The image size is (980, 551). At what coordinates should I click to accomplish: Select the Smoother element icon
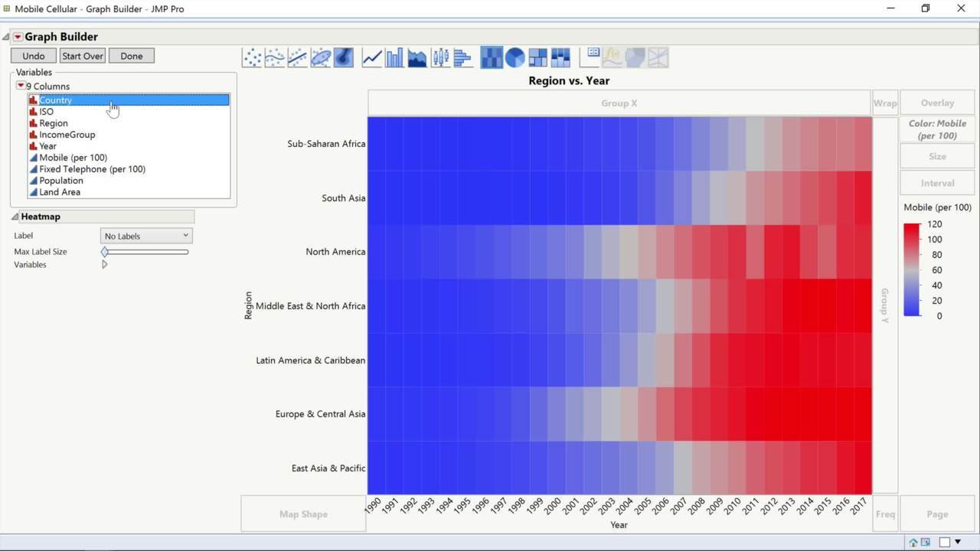click(273, 57)
